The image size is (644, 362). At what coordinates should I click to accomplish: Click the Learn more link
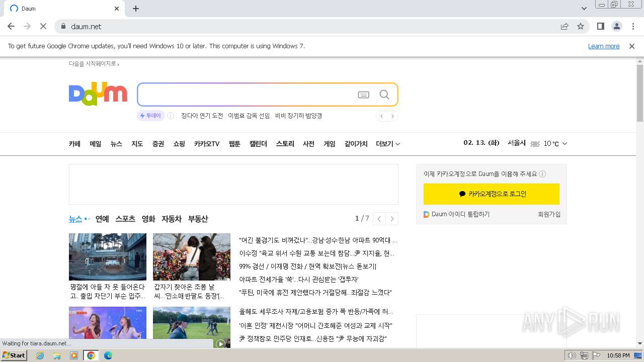604,46
